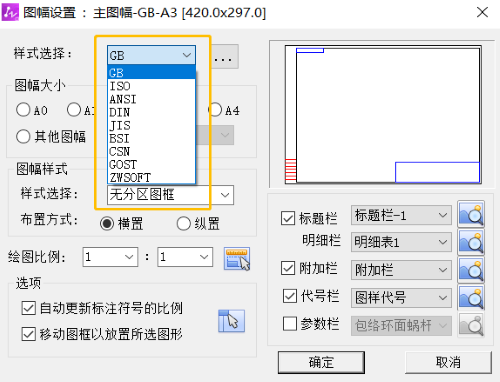Select ANSI in the standard list
Screen dimensions: 500x382
151,99
